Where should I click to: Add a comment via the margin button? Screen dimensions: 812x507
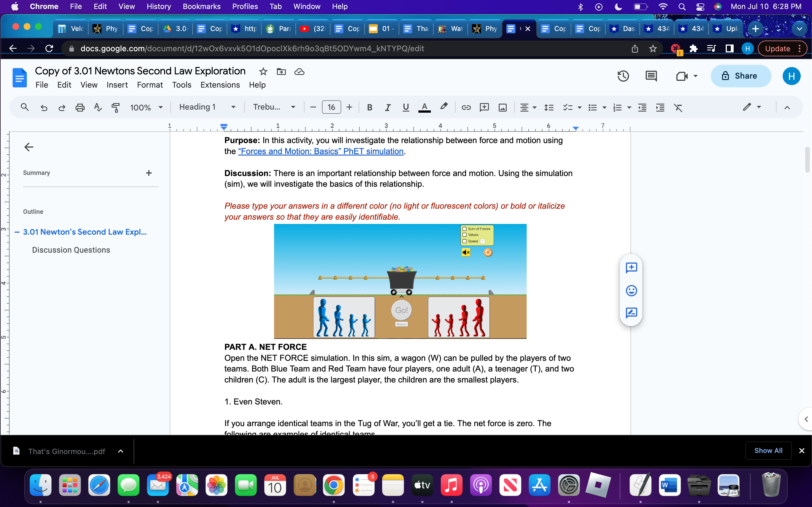631,268
